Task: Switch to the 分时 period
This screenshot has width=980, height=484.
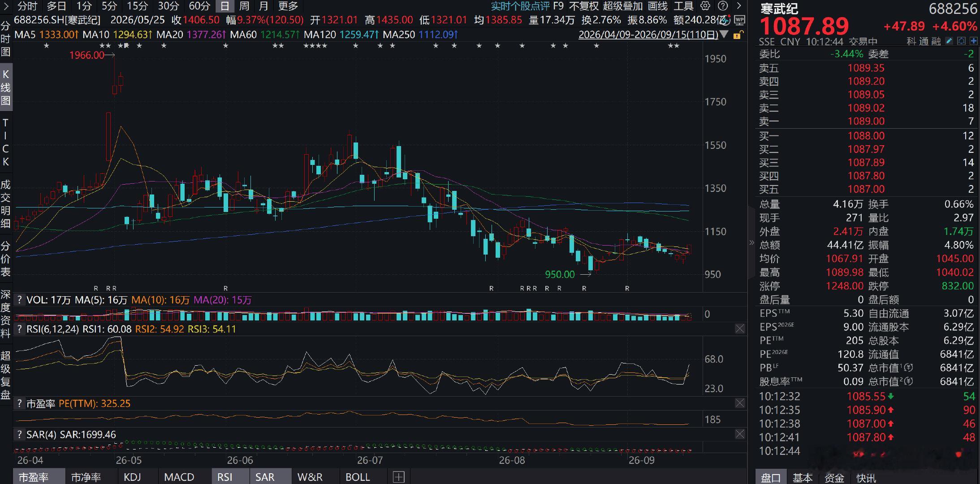Action: tap(27, 6)
